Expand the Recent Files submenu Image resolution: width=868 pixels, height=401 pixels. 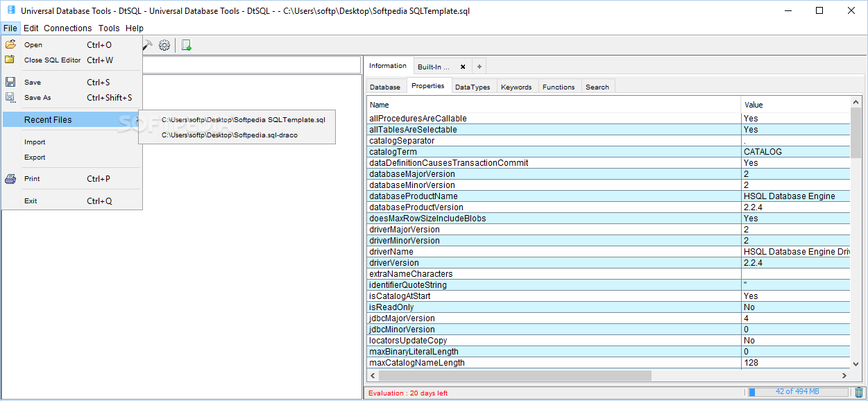[72, 119]
